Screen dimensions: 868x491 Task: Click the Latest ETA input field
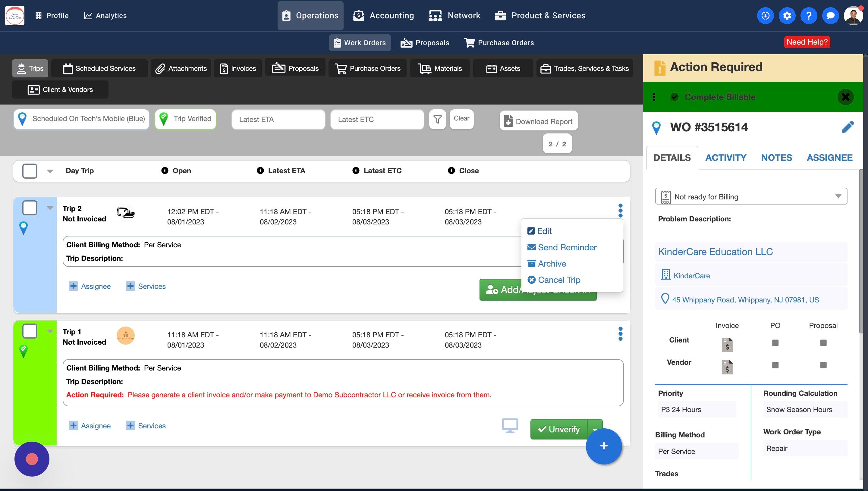(278, 119)
